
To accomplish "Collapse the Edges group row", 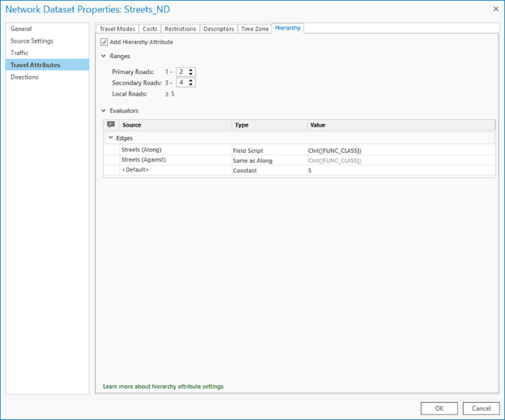I will pyautogui.click(x=111, y=137).
